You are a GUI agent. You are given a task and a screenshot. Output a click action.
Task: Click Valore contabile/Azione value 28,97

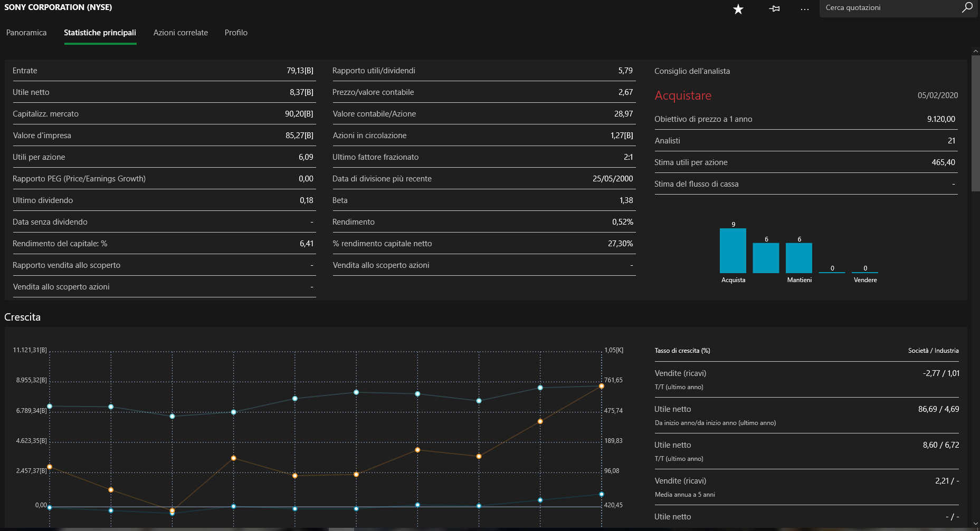pyautogui.click(x=623, y=114)
